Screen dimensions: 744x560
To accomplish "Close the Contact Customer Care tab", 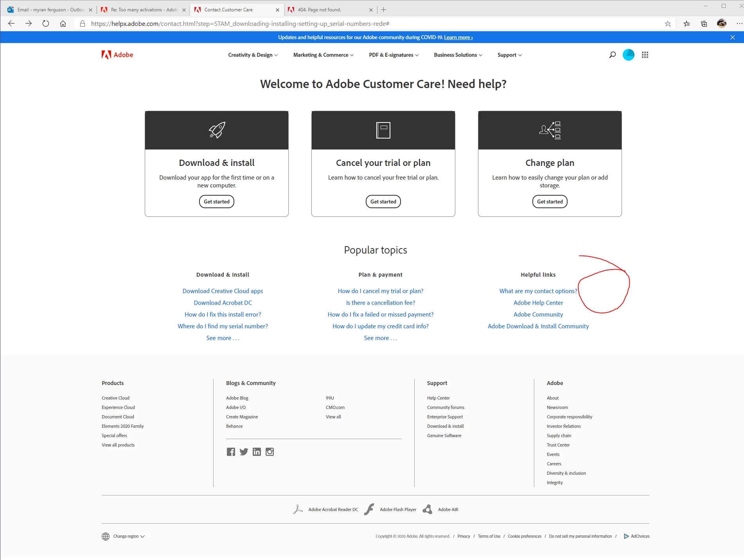I will pos(277,10).
